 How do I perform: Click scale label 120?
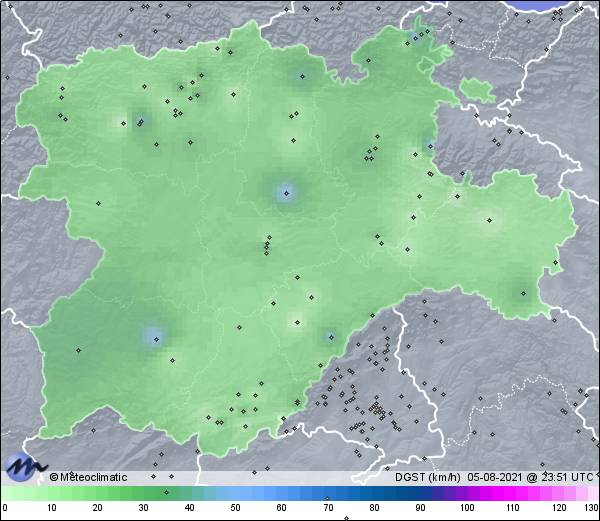click(x=559, y=508)
